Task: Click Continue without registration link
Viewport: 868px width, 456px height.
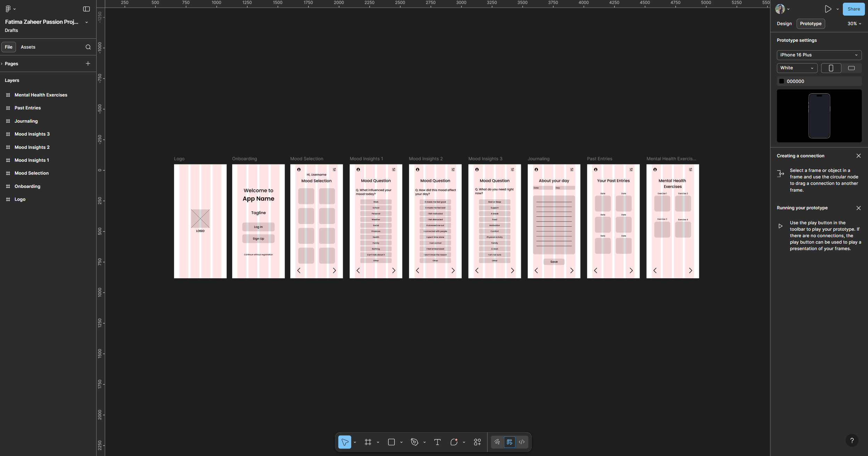Action: click(258, 255)
